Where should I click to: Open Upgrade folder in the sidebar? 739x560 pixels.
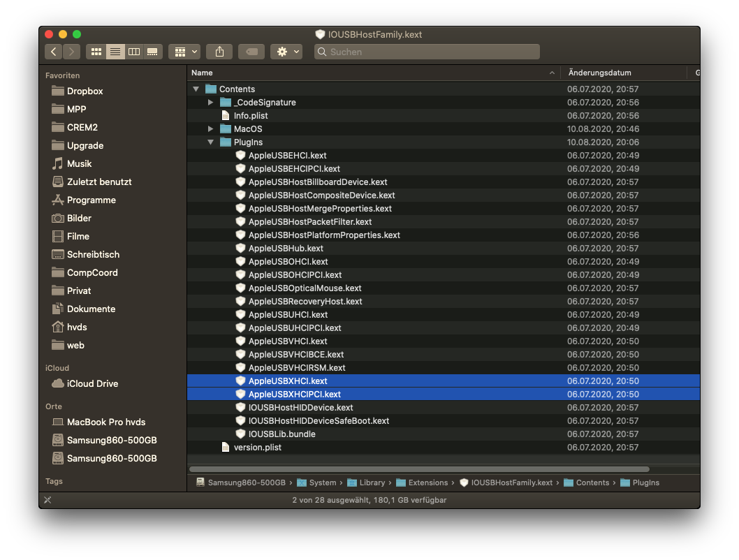coord(85,145)
